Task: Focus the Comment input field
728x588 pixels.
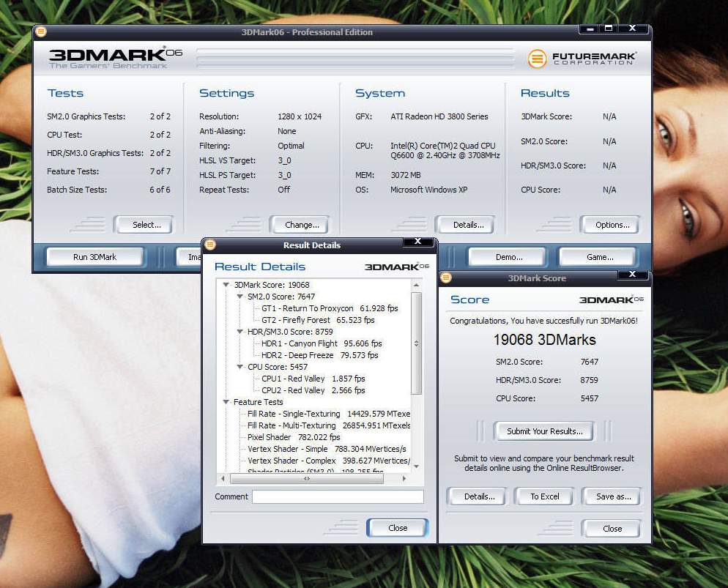Action: tap(338, 496)
